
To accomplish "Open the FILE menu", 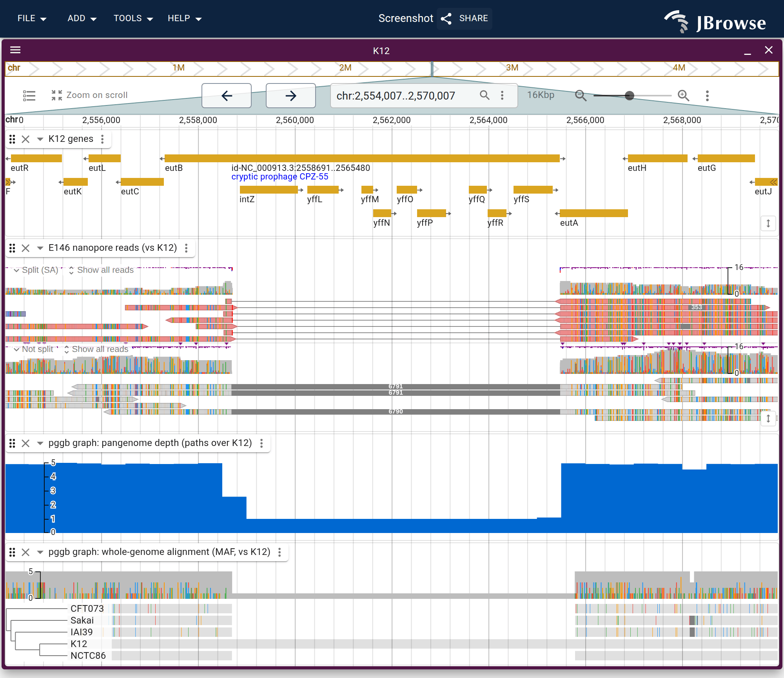I will point(32,18).
